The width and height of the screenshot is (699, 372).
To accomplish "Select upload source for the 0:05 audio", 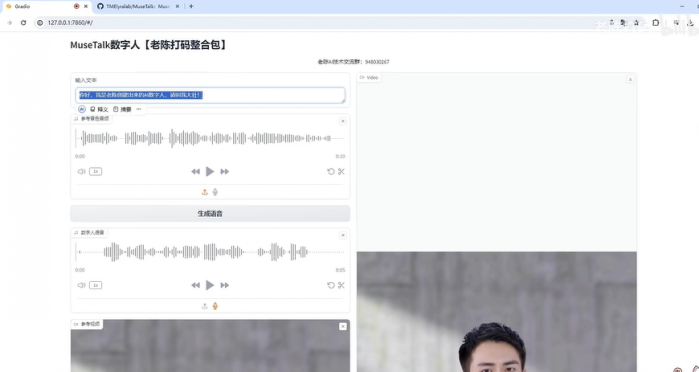I will click(x=205, y=306).
